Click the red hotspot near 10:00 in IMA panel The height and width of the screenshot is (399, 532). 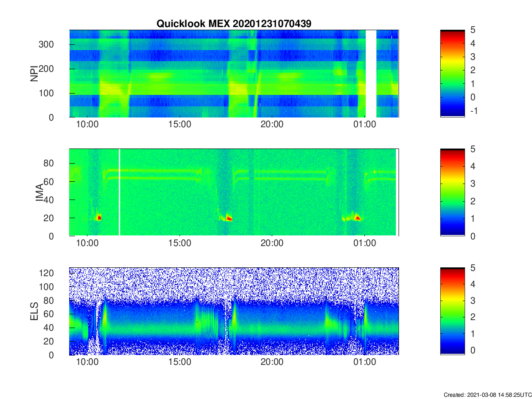coord(99,218)
